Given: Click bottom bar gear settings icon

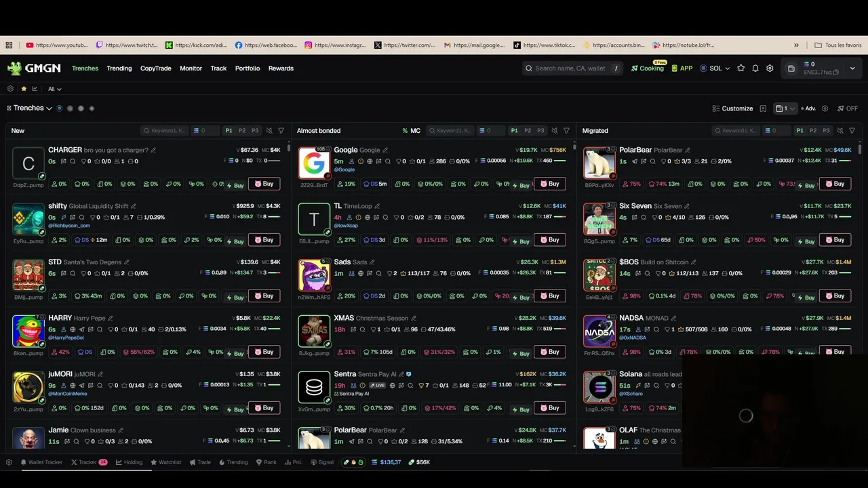Looking at the screenshot, I should [x=9, y=462].
